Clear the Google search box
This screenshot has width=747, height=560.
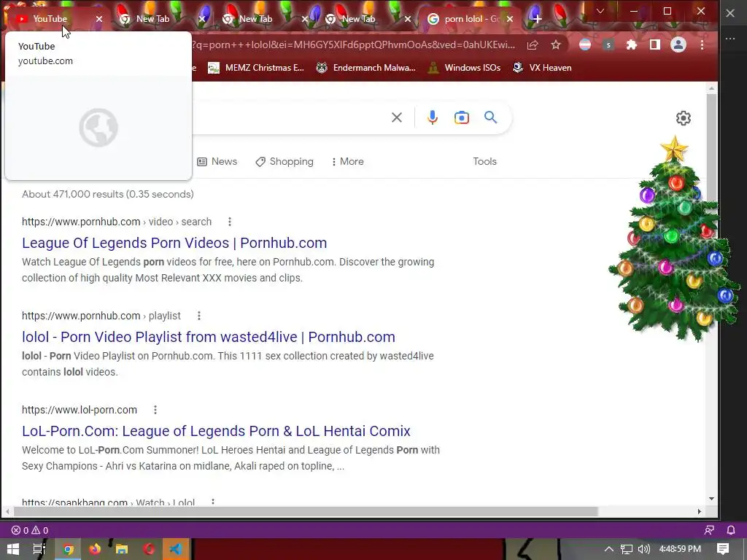click(x=396, y=117)
